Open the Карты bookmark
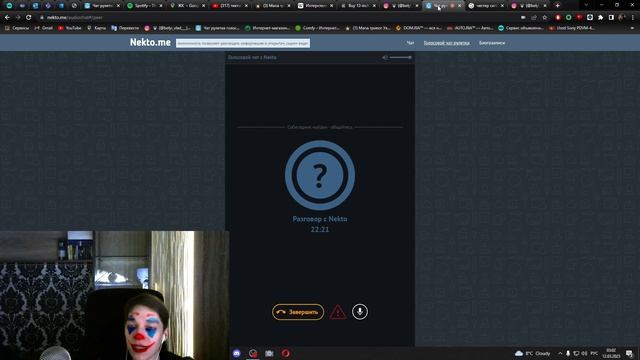This screenshot has height=360, width=640. point(97,28)
